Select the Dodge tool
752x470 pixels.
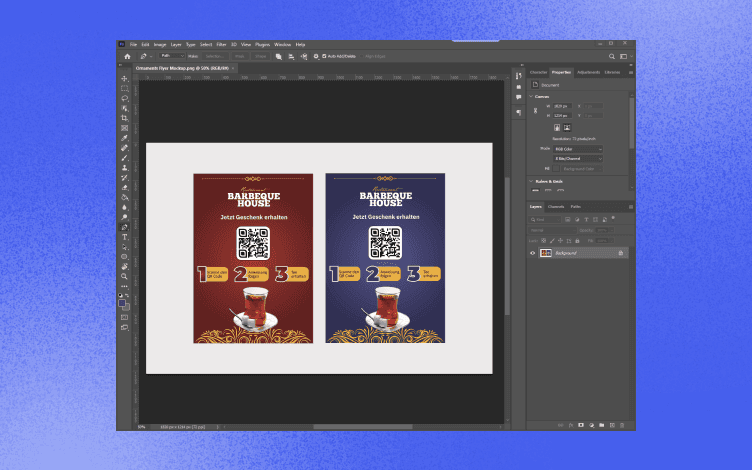pyautogui.click(x=125, y=217)
